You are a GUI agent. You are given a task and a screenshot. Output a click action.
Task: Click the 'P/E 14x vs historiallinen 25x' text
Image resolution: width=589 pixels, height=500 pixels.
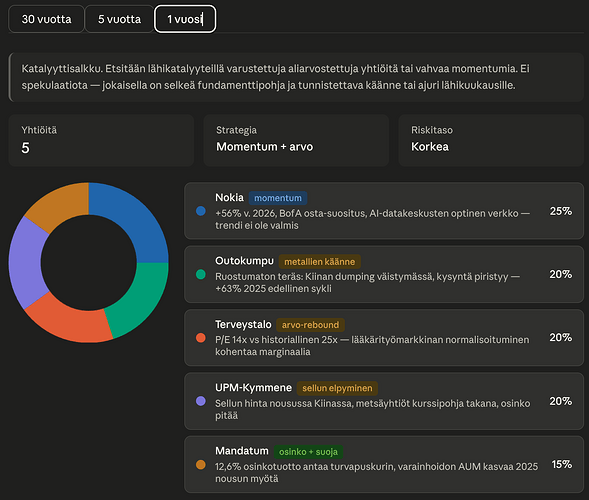click(372, 346)
